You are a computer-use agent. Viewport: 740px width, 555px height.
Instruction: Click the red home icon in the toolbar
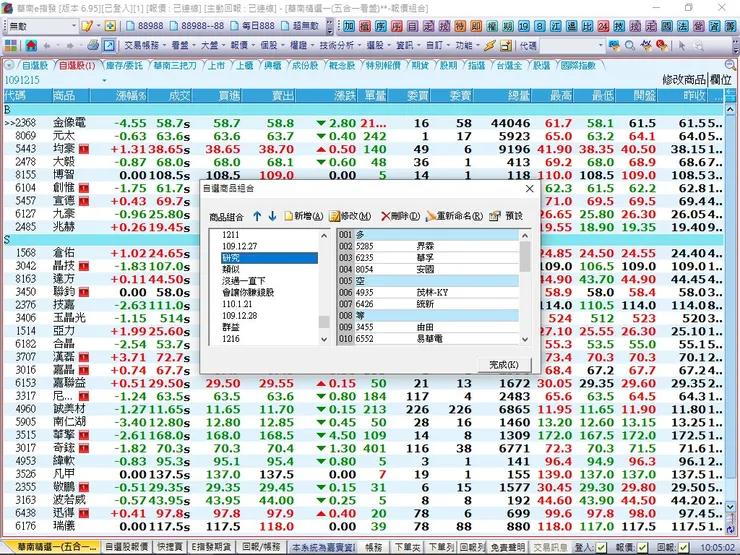31,46
